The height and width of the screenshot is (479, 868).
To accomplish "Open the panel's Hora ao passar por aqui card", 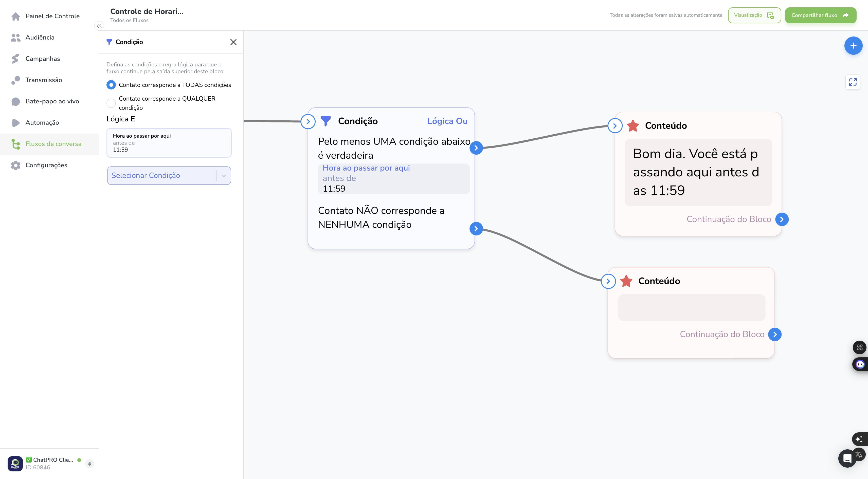I will [169, 142].
